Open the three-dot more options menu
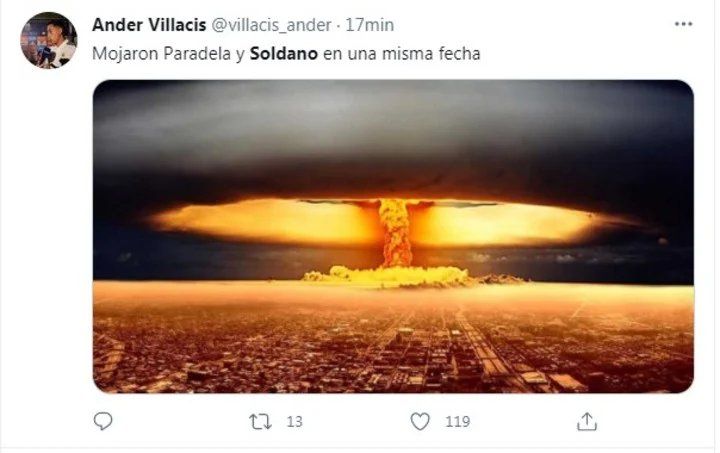 [x=683, y=24]
